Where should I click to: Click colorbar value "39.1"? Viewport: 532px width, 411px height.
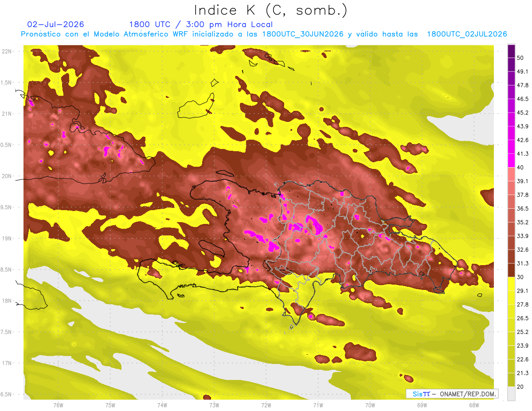pos(523,181)
